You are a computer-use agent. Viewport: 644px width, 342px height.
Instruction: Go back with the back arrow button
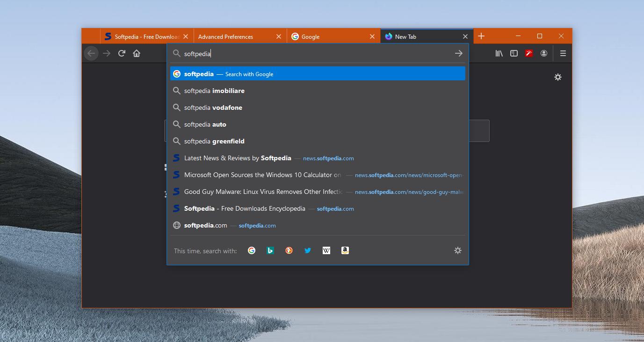91,53
